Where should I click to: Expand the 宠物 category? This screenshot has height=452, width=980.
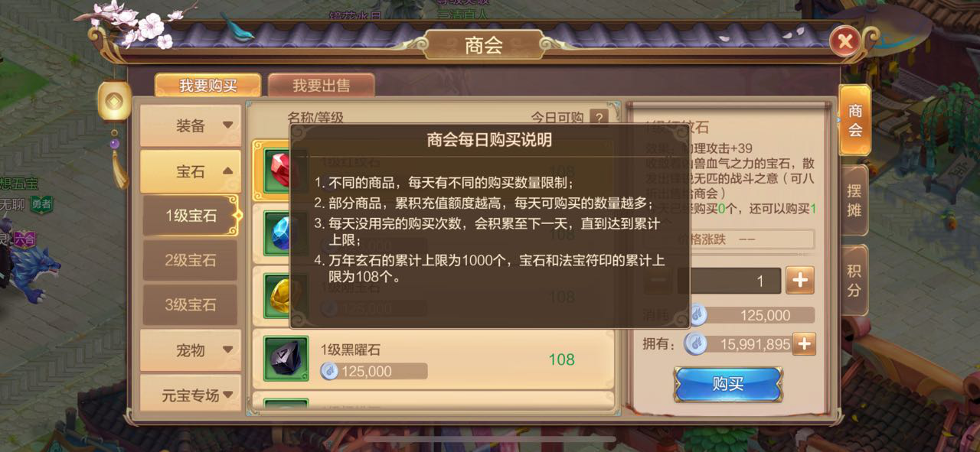[x=191, y=350]
